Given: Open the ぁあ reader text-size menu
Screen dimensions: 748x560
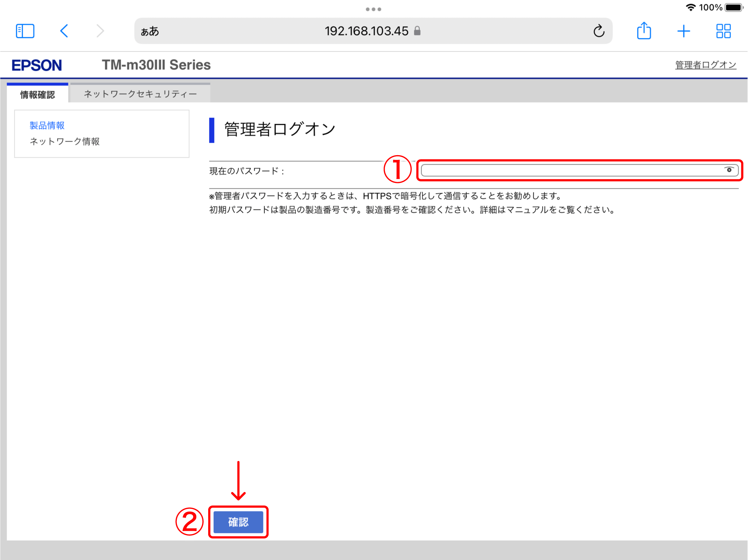Looking at the screenshot, I should pyautogui.click(x=150, y=31).
